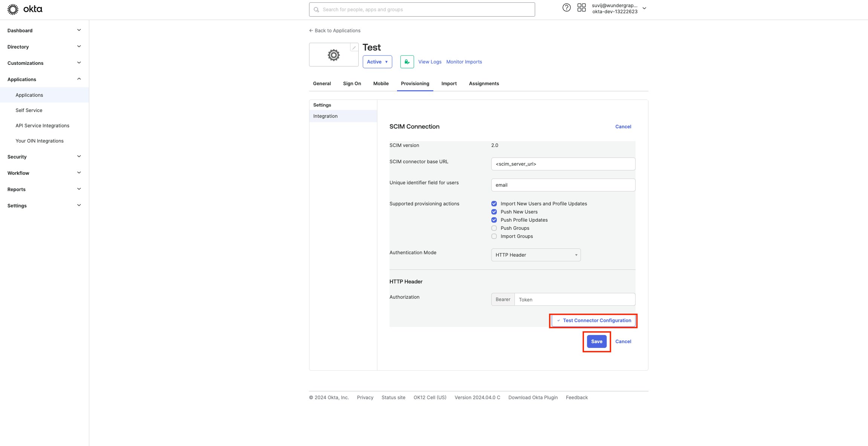
Task: Select Integration under Settings
Action: click(x=325, y=116)
